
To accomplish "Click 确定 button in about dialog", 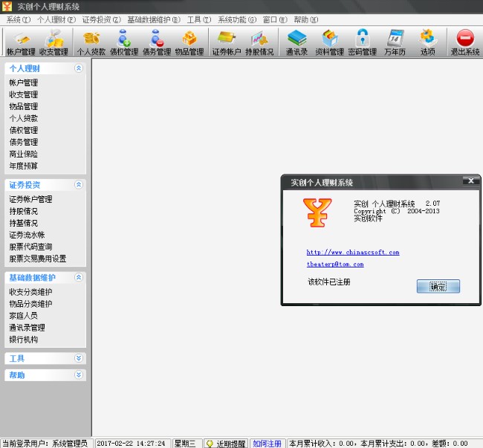I will (438, 286).
